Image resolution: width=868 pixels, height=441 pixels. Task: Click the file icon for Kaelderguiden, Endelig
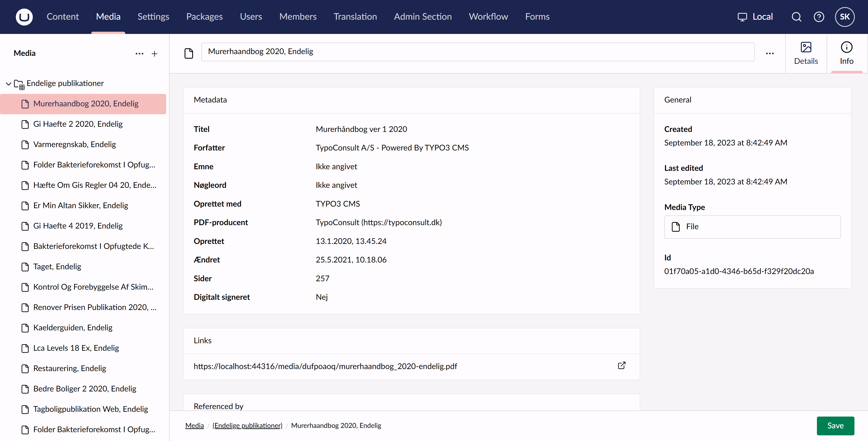tap(25, 328)
